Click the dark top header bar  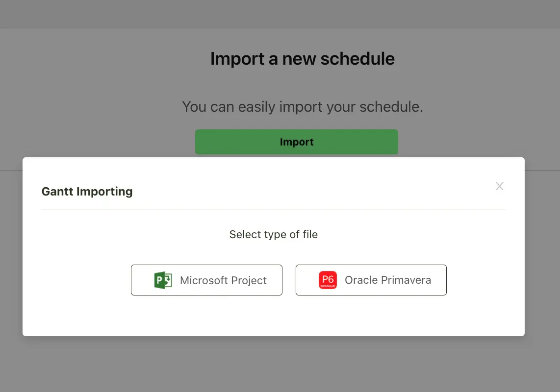pos(280,14)
